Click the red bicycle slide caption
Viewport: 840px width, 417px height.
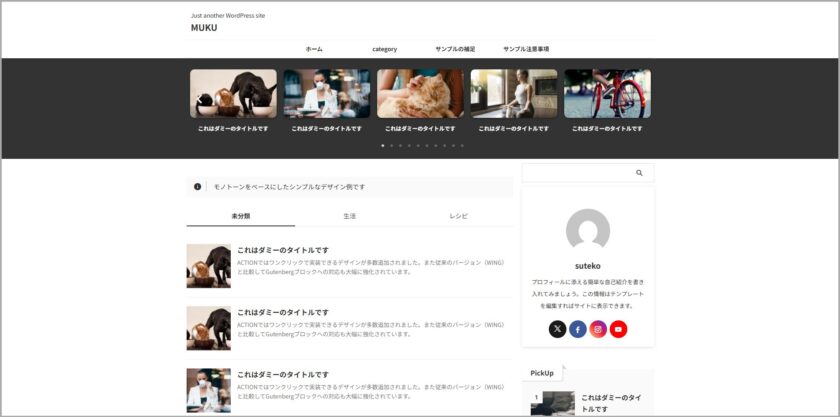[x=608, y=129]
